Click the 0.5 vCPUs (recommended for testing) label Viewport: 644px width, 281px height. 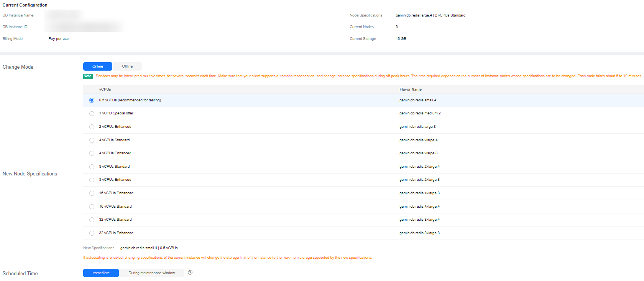click(x=130, y=100)
